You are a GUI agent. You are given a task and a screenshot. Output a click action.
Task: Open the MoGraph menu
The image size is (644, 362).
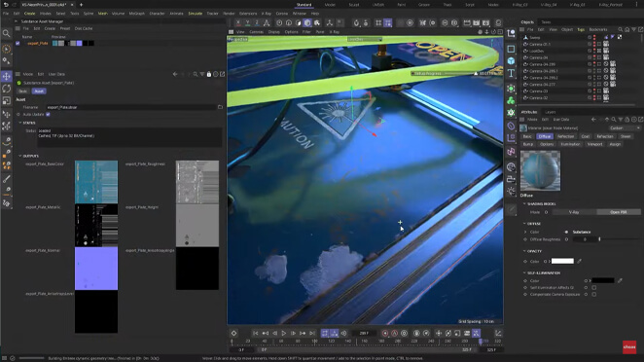click(137, 14)
